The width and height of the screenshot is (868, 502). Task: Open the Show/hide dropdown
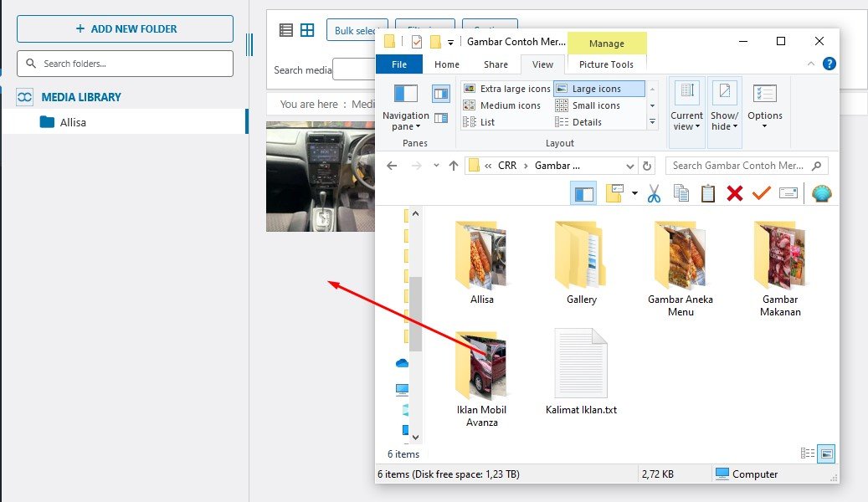[x=724, y=121]
